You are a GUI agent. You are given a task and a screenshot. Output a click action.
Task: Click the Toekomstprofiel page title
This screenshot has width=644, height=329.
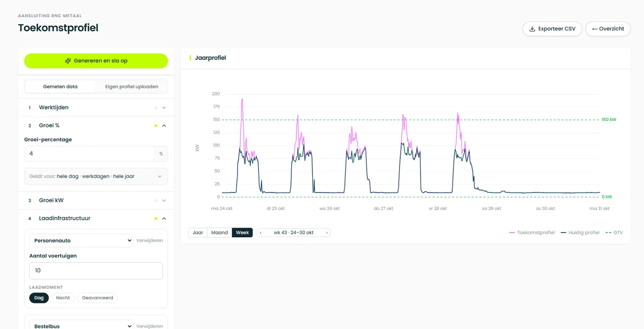(58, 28)
